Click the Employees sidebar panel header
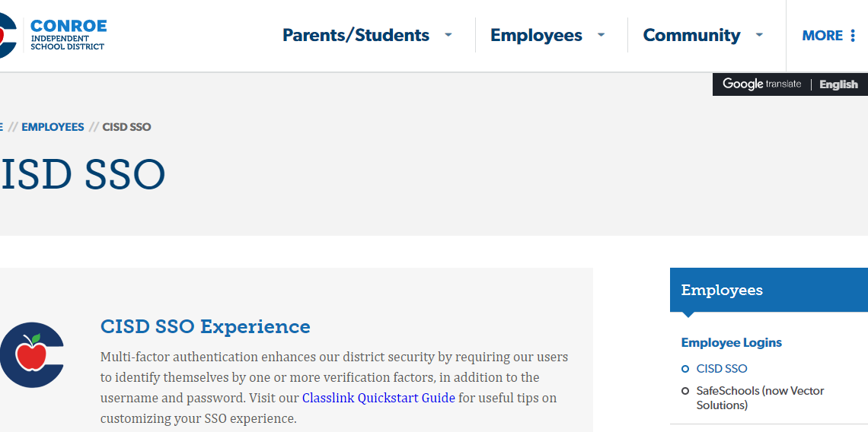 [x=769, y=290]
